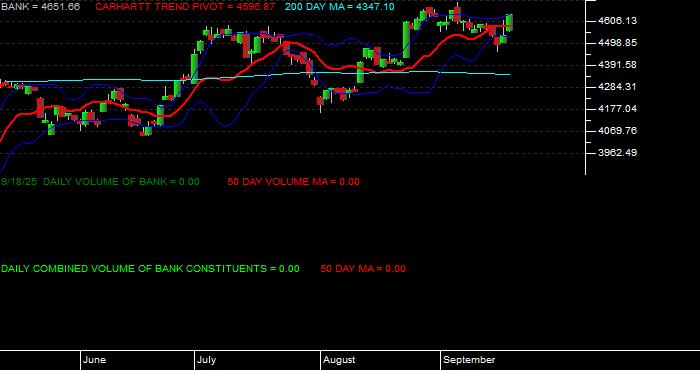Click the 50 DAY MA = 0.00 label
Viewport: 700px width, 370px height.
363,269
